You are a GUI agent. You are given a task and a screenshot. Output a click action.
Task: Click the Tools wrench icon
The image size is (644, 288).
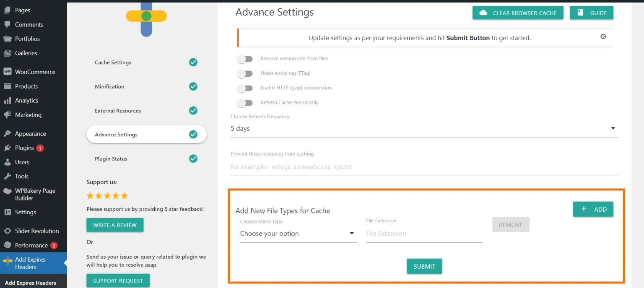7,176
